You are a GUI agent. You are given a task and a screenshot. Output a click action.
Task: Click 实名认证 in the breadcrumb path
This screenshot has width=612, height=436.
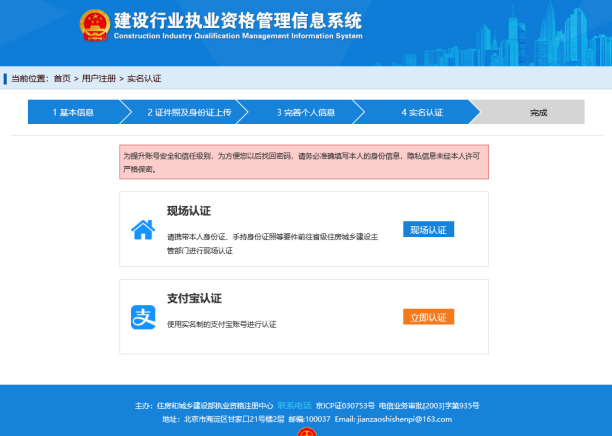point(143,78)
